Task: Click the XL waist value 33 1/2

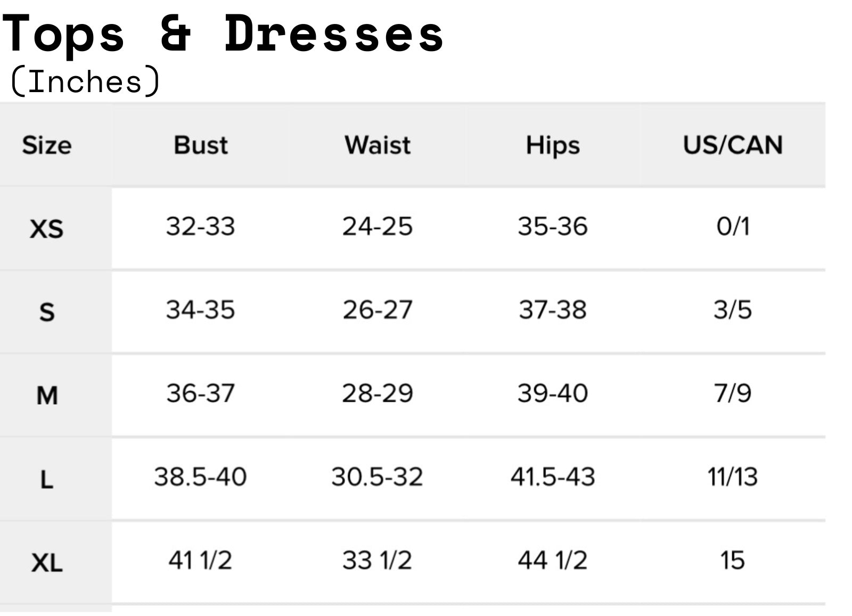Action: pos(378,560)
